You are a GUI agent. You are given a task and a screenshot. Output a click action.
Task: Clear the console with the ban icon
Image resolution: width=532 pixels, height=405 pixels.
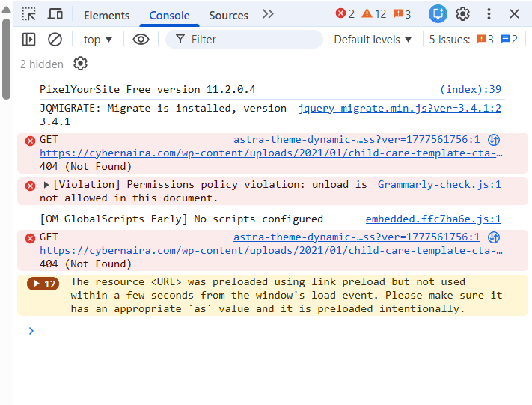[x=55, y=40]
